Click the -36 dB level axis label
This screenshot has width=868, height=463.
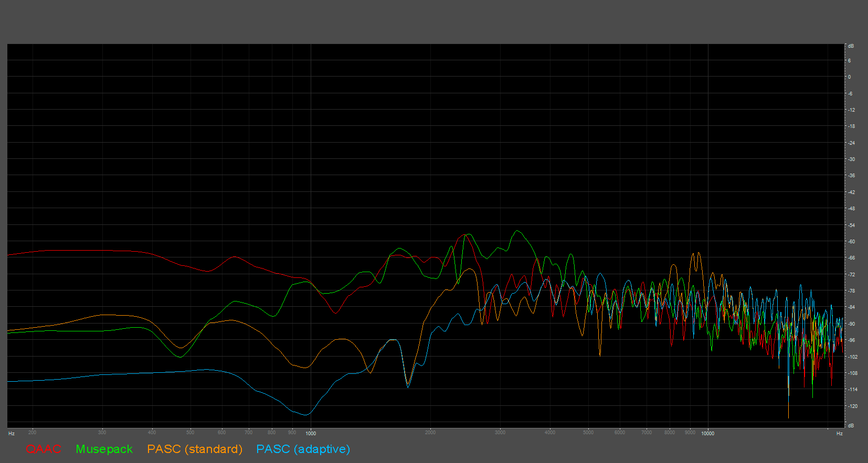pyautogui.click(x=851, y=176)
